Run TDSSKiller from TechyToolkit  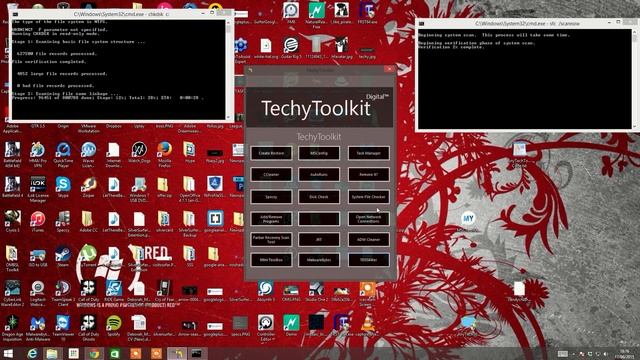[369, 260]
